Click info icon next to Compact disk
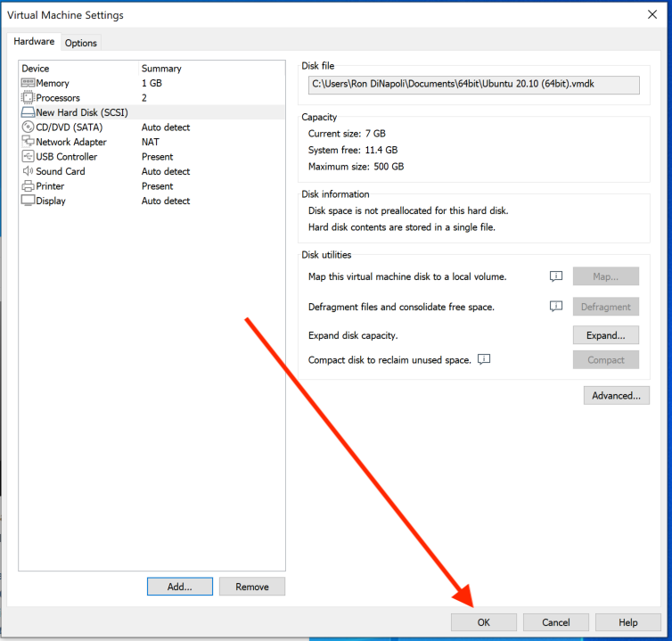 click(x=484, y=360)
